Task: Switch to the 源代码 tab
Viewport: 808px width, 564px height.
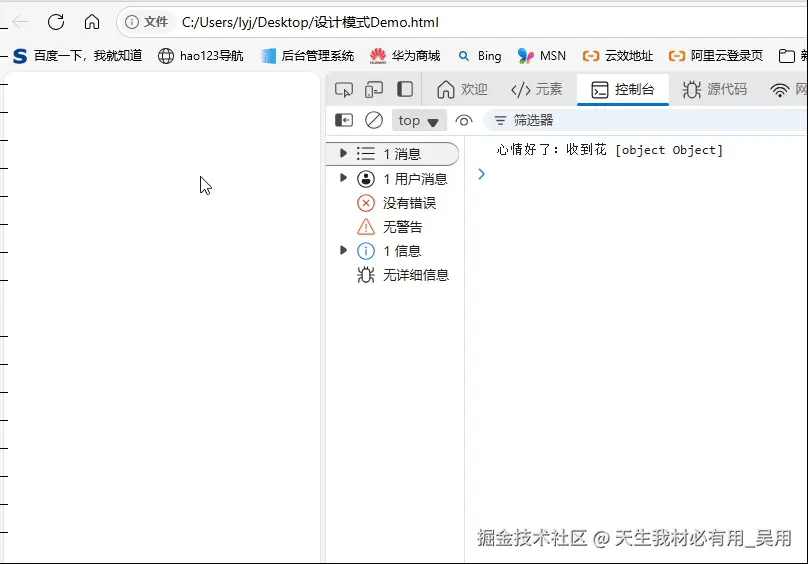Action: coord(714,89)
